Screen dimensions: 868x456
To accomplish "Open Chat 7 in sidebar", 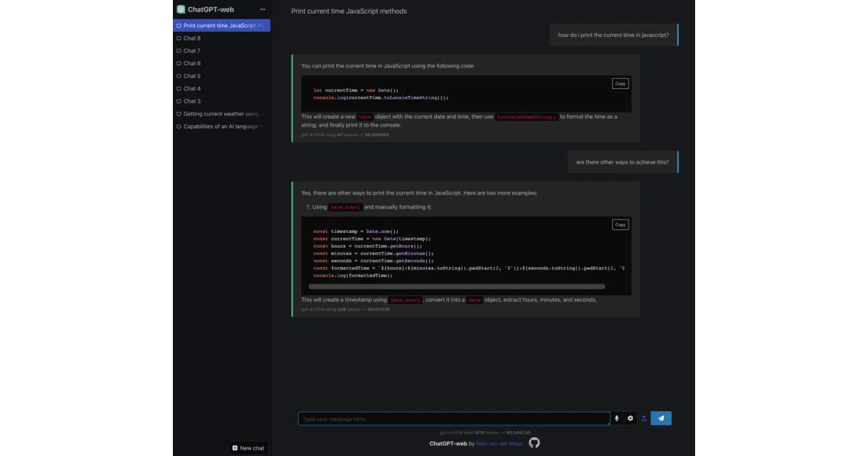I will pos(222,51).
